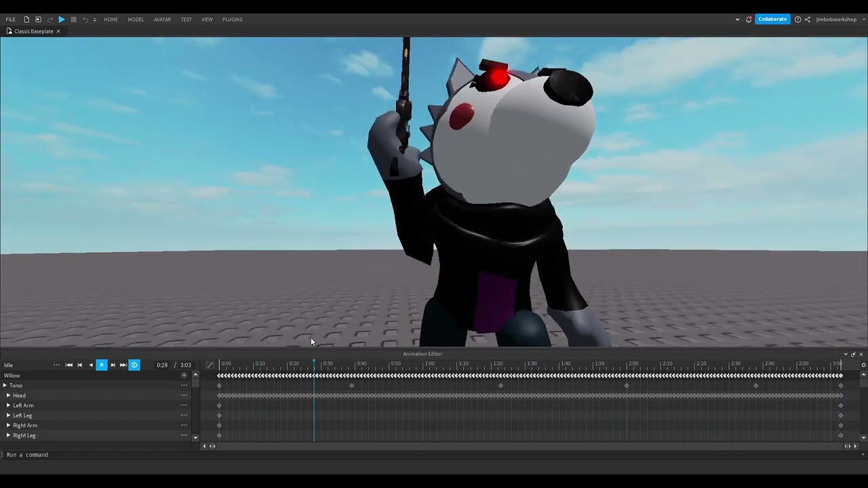Expand the Right Leg track
This screenshot has height=488, width=868.
click(x=8, y=435)
